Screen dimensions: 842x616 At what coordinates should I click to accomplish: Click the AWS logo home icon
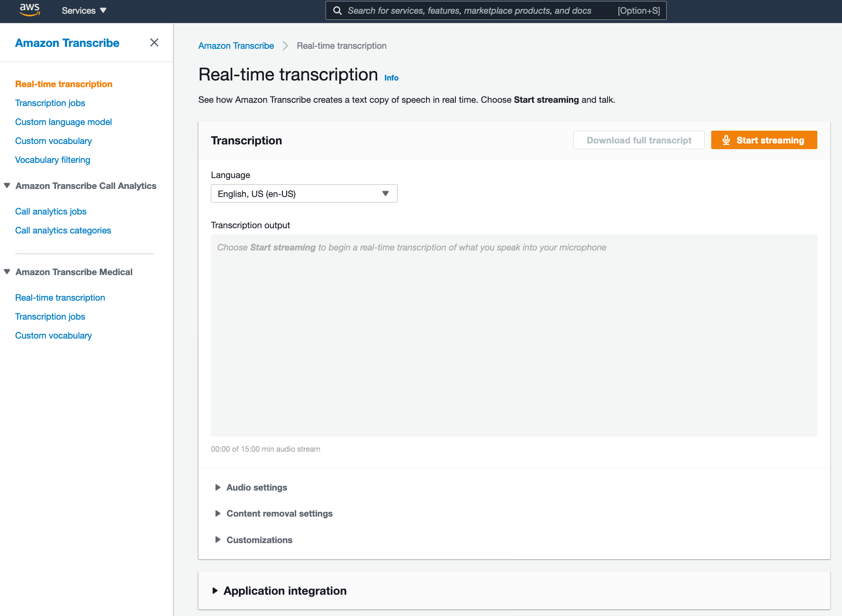tap(30, 10)
